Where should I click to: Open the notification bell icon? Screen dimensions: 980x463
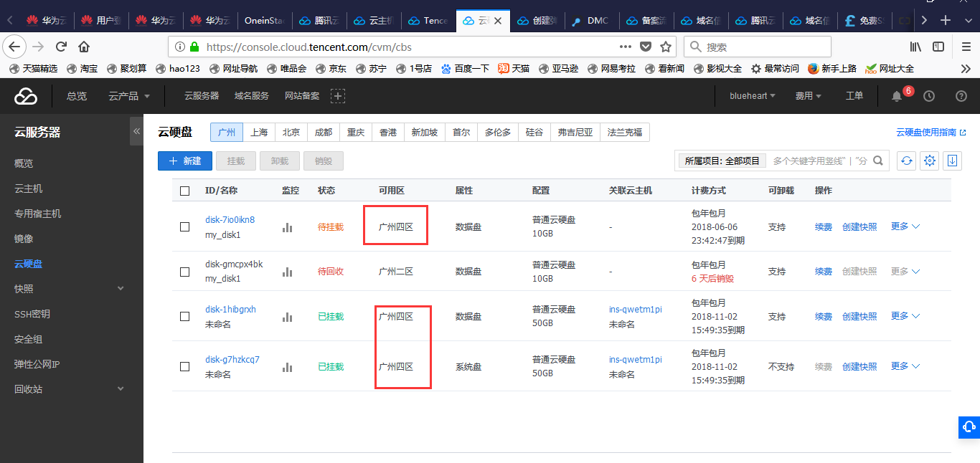point(896,96)
